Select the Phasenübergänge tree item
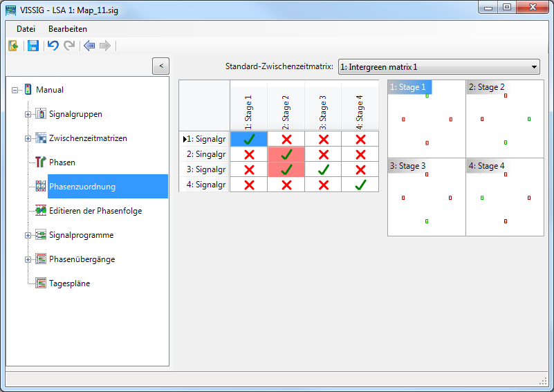The height and width of the screenshot is (392, 554). point(82,259)
